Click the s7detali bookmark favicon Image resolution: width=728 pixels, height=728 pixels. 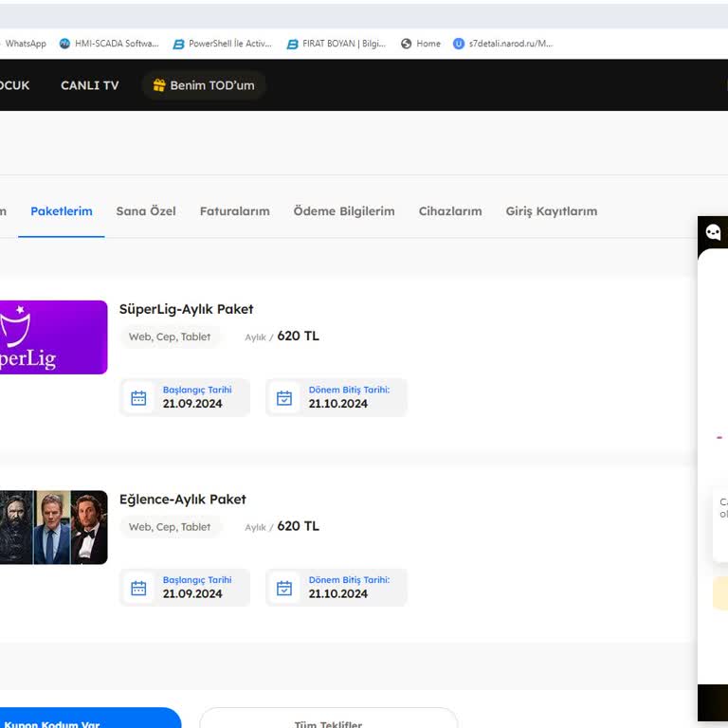[459, 44]
